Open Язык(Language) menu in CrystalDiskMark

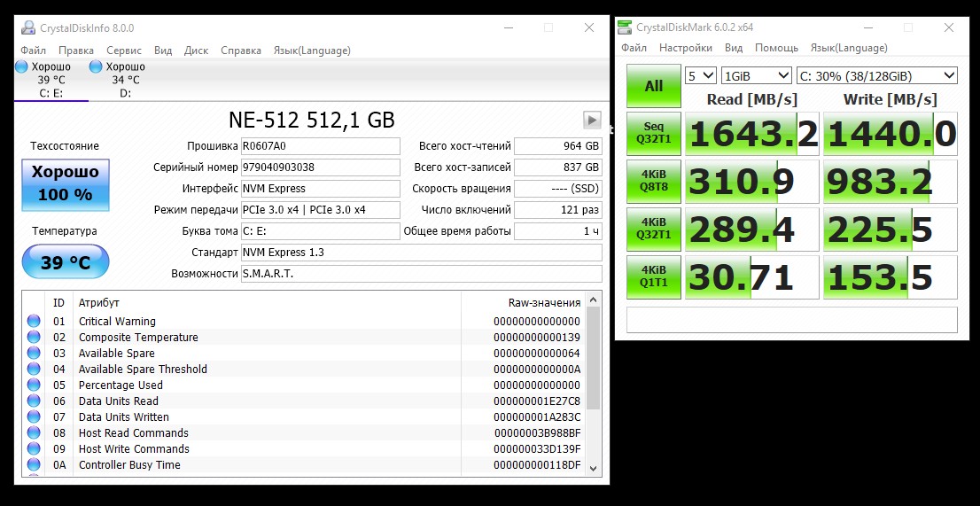pos(849,48)
